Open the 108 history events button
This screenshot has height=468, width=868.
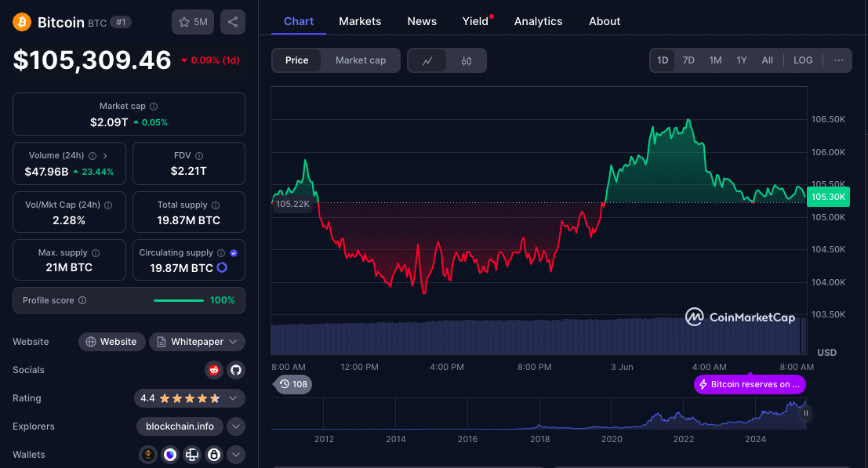tap(293, 384)
